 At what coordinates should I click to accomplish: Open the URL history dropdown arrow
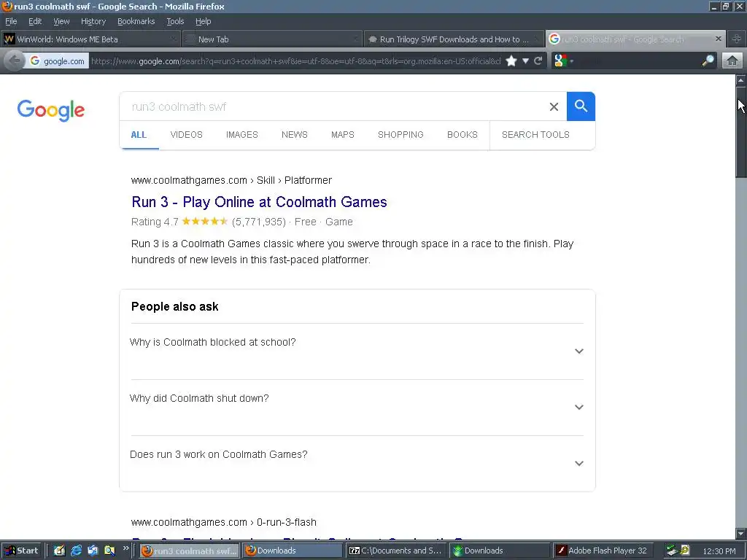pos(525,61)
